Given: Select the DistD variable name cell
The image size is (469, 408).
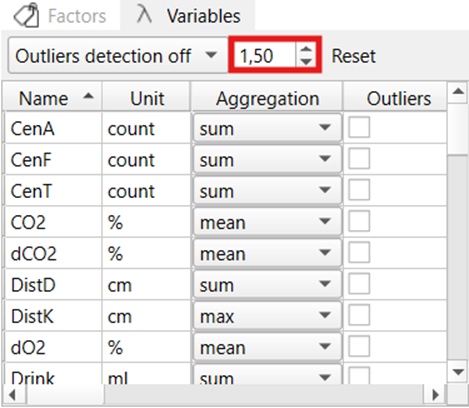Looking at the screenshot, I should tap(53, 284).
